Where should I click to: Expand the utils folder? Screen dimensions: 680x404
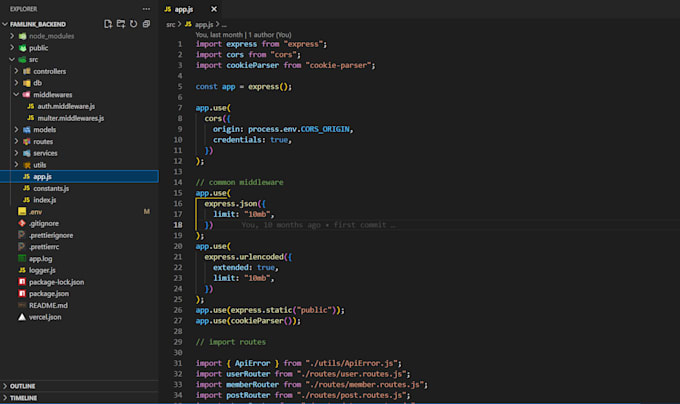tap(16, 165)
